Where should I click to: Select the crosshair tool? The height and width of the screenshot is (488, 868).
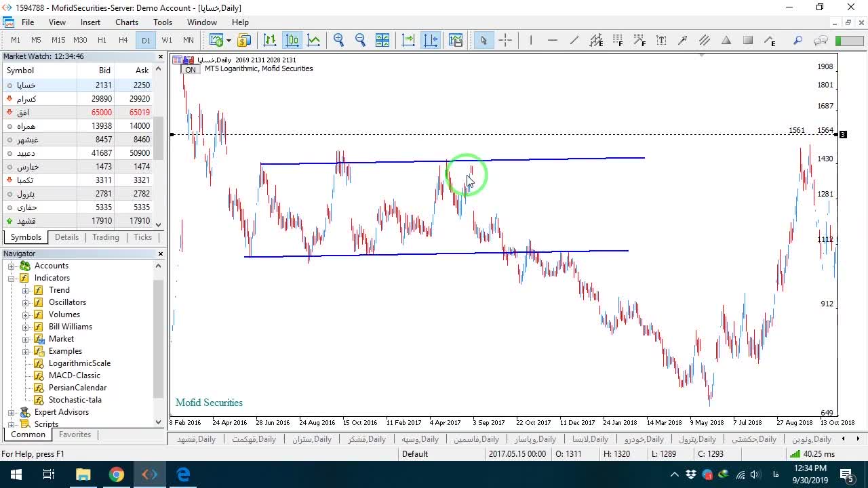click(505, 40)
